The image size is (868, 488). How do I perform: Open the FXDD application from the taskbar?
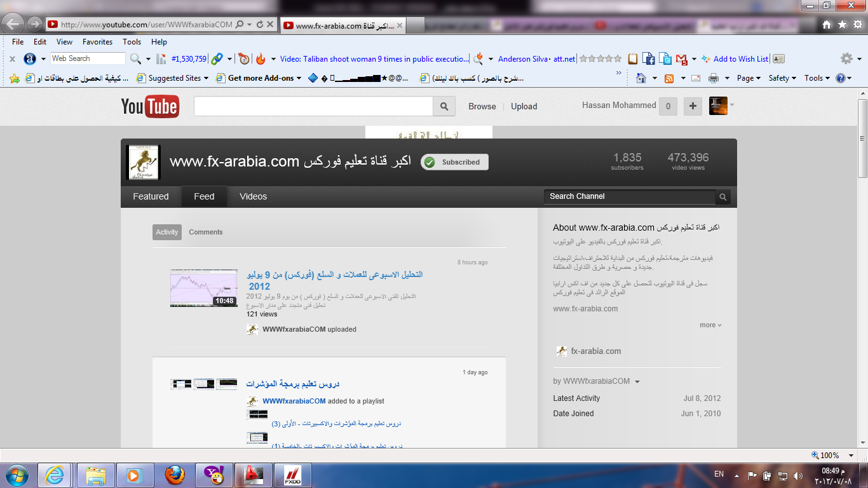[x=292, y=475]
